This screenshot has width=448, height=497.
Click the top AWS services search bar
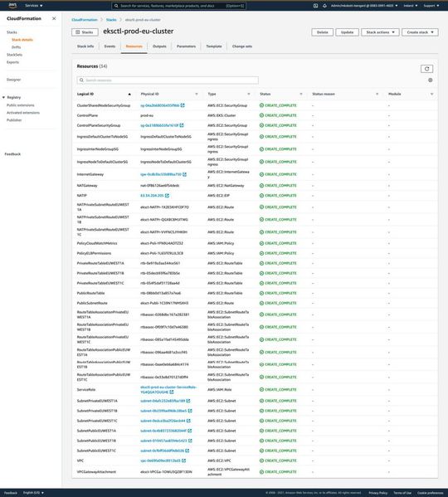pyautogui.click(x=178, y=6)
